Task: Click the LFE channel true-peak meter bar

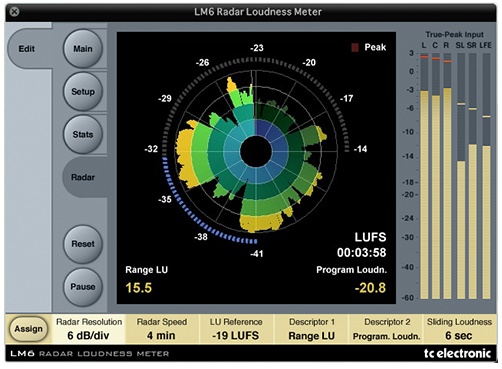Action: click(486, 176)
